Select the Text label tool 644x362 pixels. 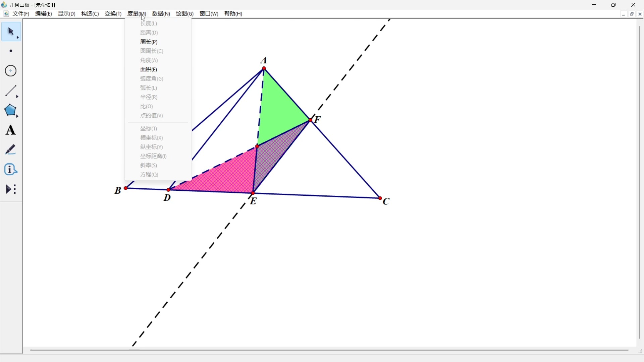click(11, 130)
